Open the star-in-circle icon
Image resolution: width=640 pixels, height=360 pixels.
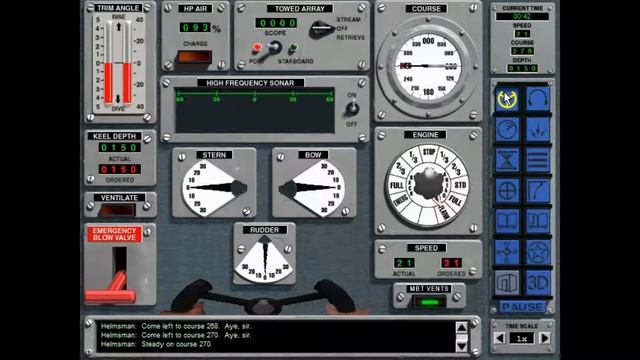538,252
